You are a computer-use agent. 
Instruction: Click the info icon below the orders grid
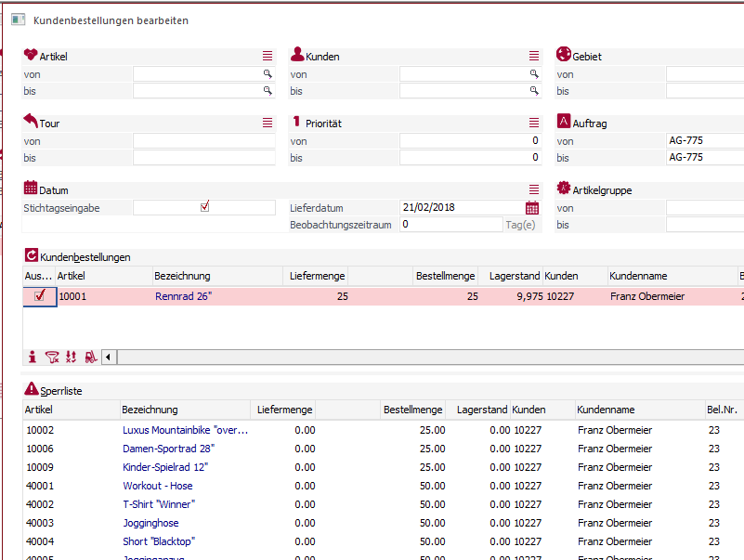[x=33, y=357]
